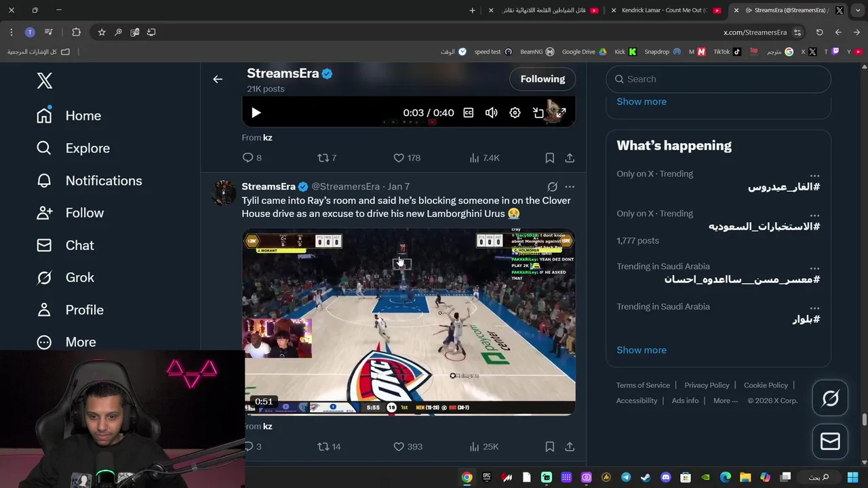Click the X logo

[x=44, y=81]
